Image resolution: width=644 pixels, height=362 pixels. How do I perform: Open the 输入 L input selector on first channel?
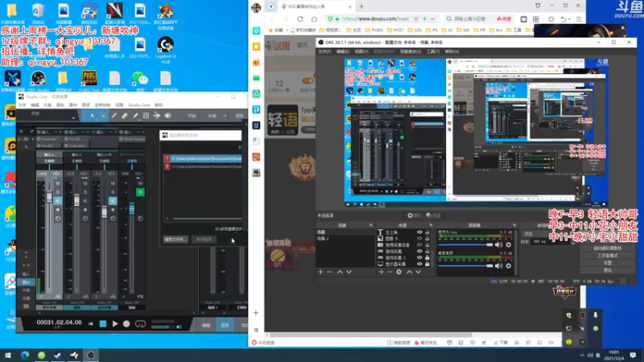click(49, 154)
